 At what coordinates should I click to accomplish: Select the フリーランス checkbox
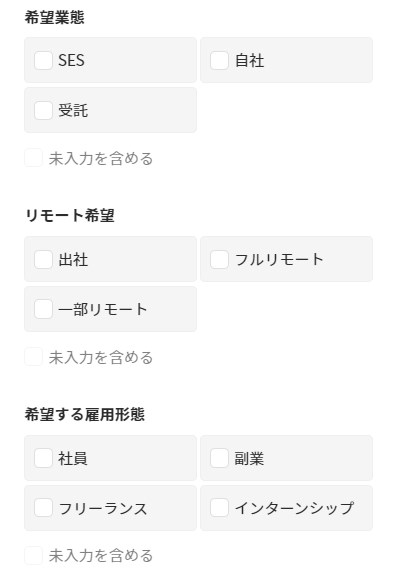43,508
